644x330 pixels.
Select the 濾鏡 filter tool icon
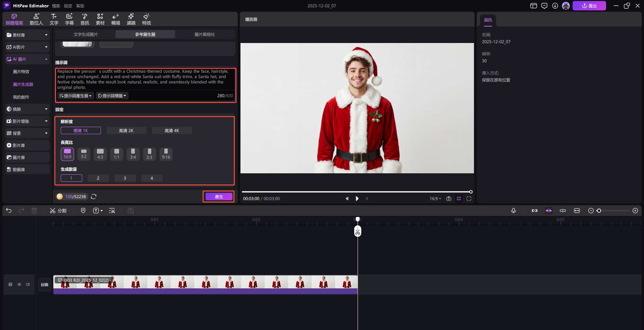click(131, 19)
